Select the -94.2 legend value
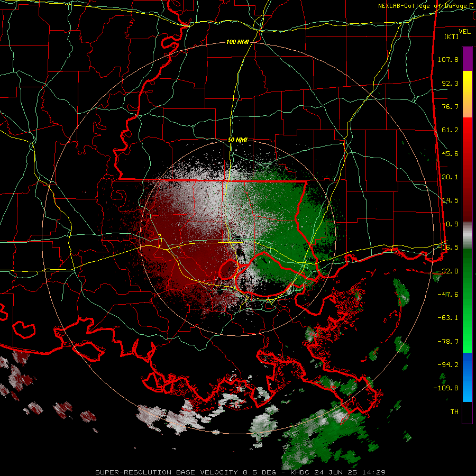 tap(448, 365)
